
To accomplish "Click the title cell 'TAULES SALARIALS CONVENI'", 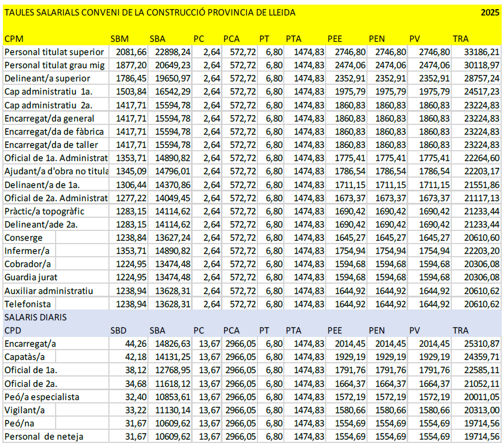I will click(x=150, y=12).
